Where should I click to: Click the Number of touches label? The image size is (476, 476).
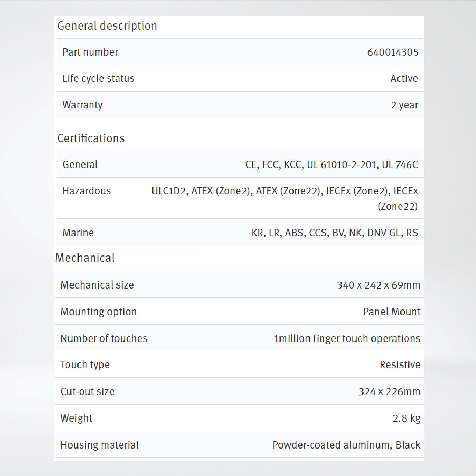pos(104,338)
